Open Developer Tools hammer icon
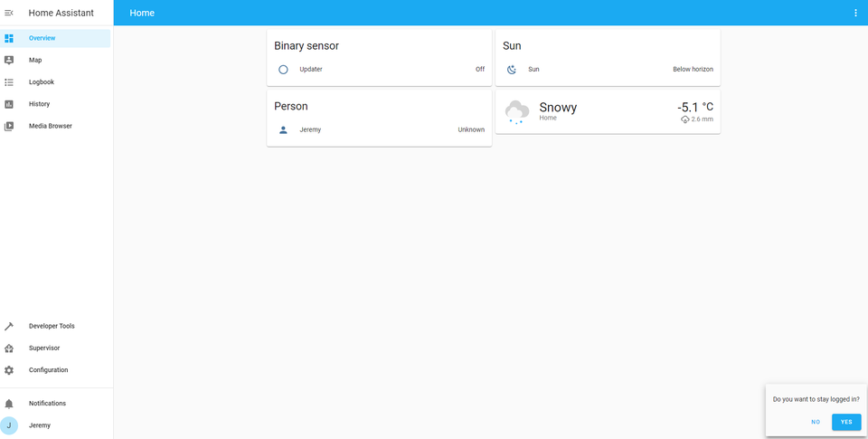 pos(9,326)
